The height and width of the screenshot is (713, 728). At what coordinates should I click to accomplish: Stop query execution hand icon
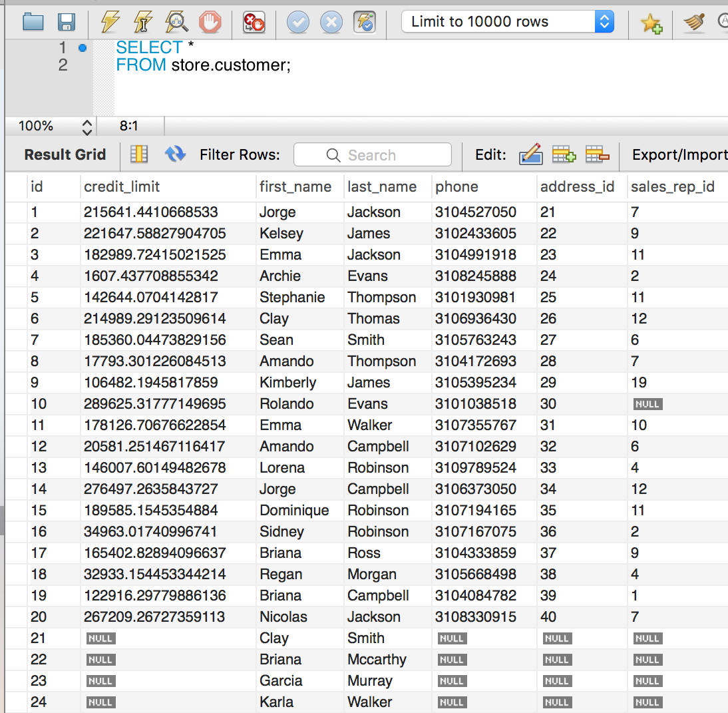[x=210, y=22]
